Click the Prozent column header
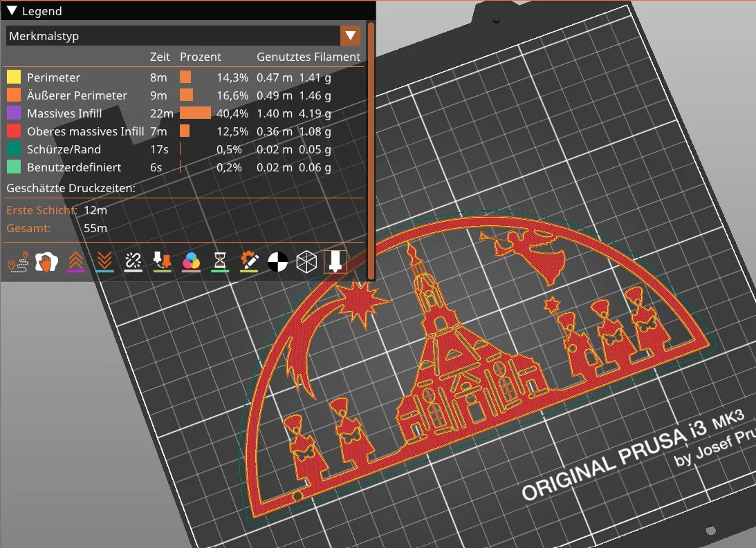This screenshot has height=548, width=756. [201, 57]
